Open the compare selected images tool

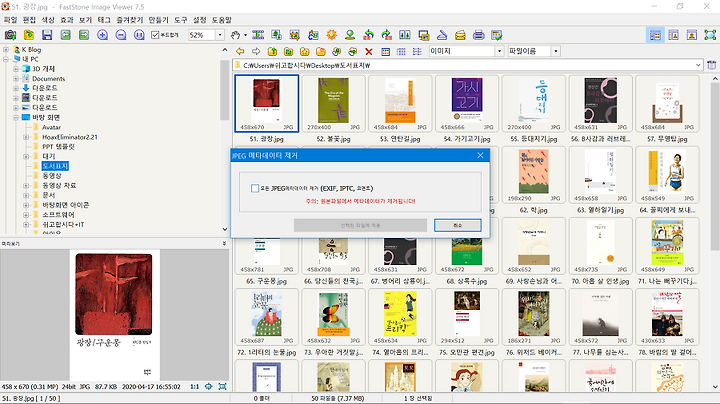tap(405, 35)
